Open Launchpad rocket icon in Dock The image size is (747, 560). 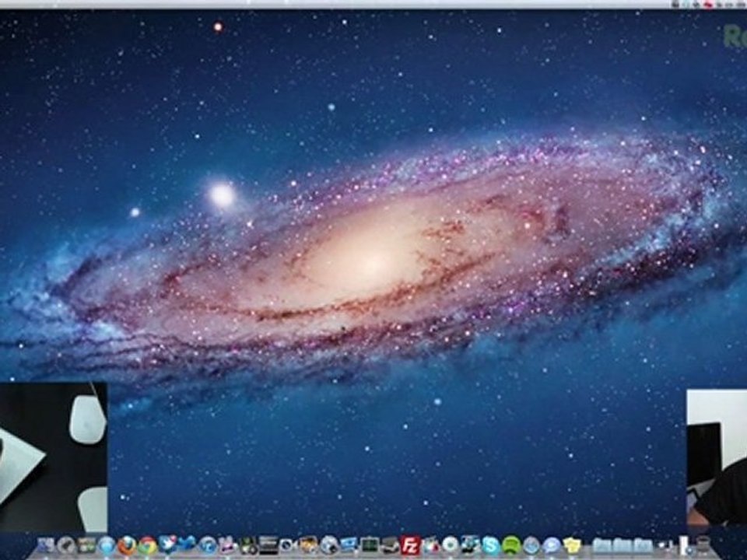coord(66,546)
